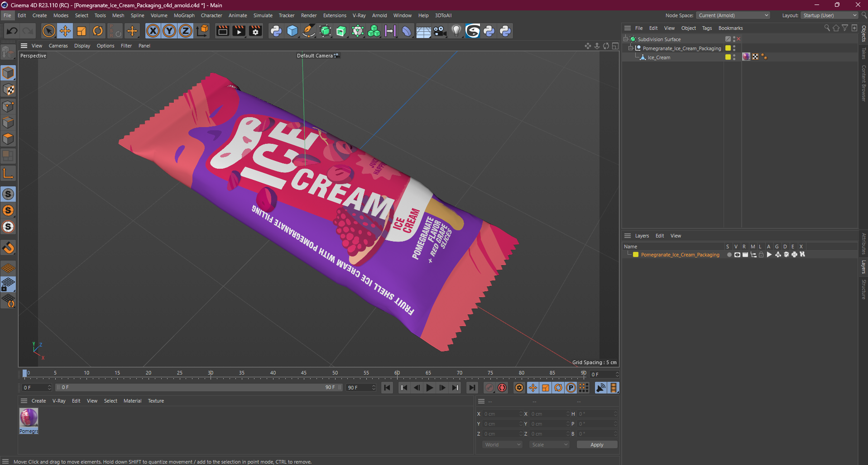Collapse Pomegranate_Ice_Cream_Packaging object tree node
The height and width of the screenshot is (465, 868).
(x=630, y=48)
